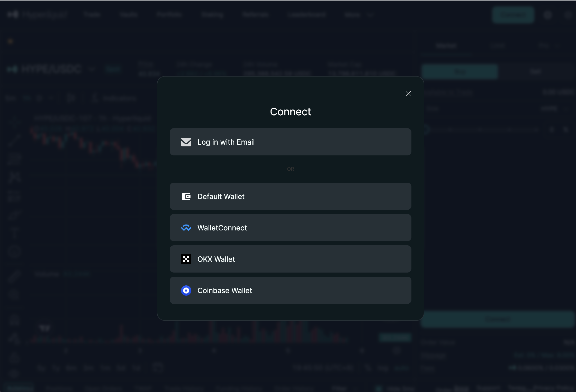Click Log in with Email
Viewport: 576px width, 392px height.
(x=290, y=142)
